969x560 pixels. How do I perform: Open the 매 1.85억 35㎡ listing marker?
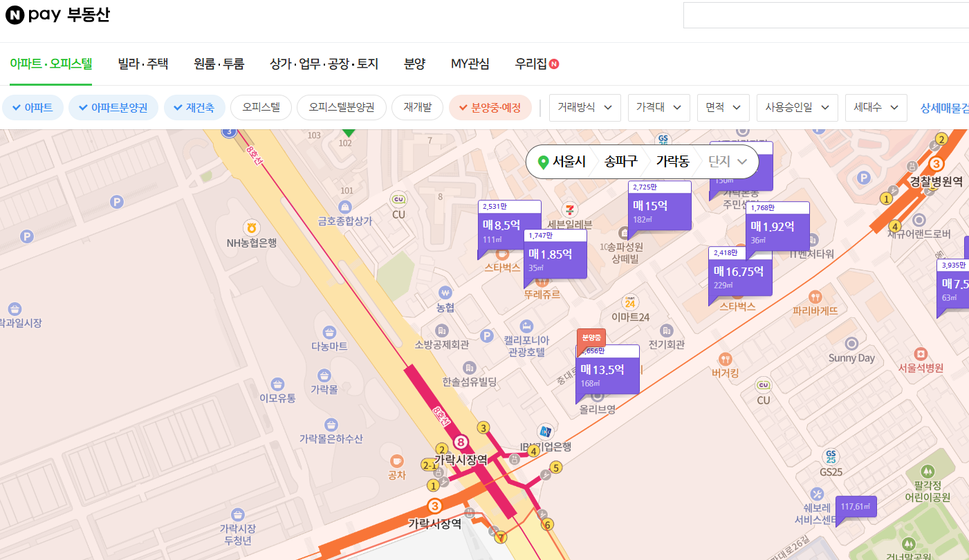tap(555, 259)
